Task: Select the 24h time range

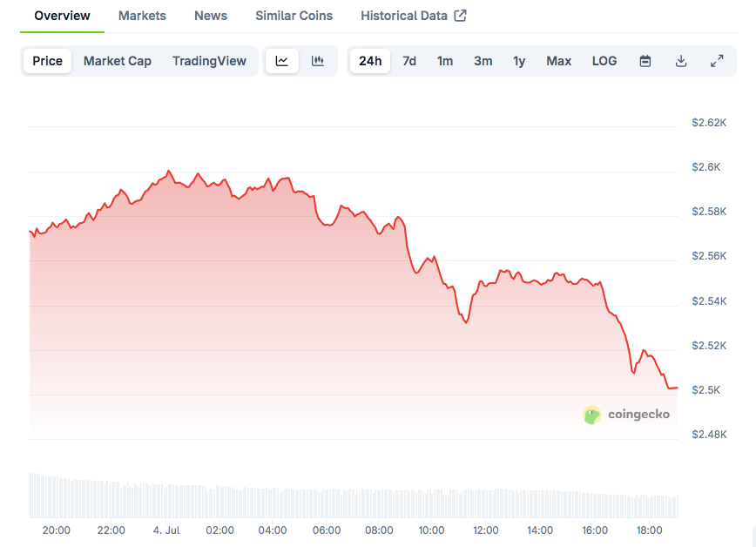Action: [x=370, y=61]
